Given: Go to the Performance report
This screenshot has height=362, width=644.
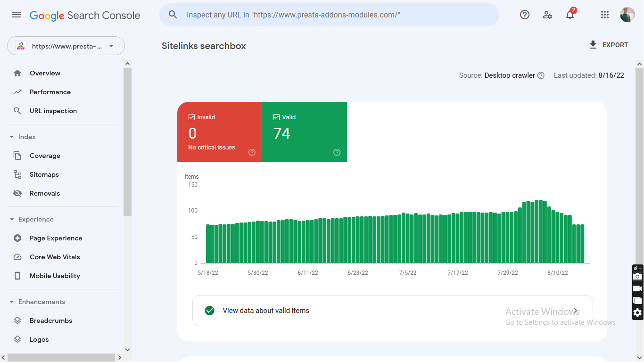Looking at the screenshot, I should coord(50,92).
